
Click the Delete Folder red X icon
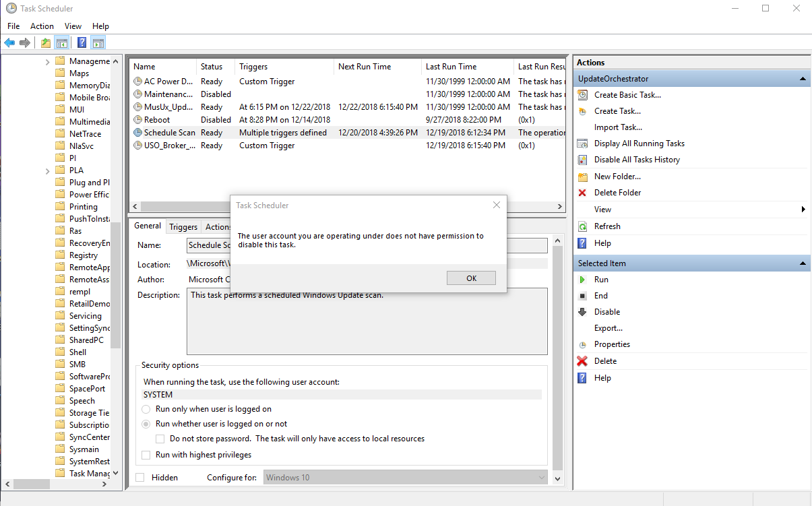582,193
